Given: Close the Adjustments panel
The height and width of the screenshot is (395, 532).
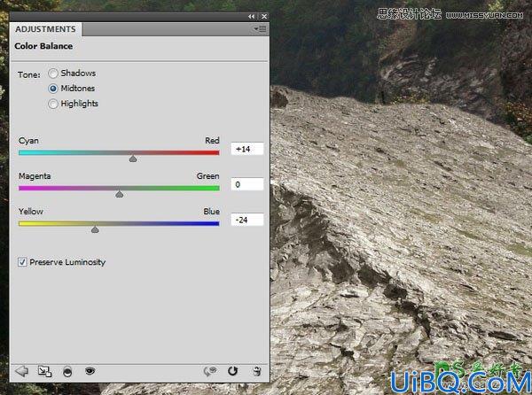Looking at the screenshot, I should (x=264, y=16).
